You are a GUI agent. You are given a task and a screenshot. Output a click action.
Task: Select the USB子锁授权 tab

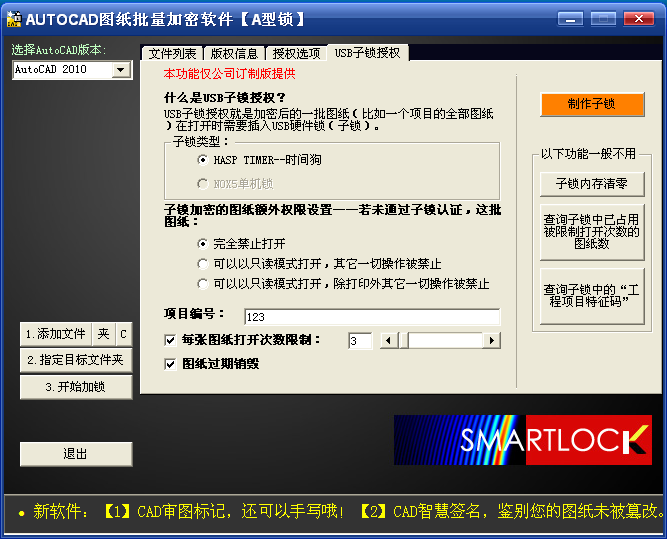tap(368, 52)
